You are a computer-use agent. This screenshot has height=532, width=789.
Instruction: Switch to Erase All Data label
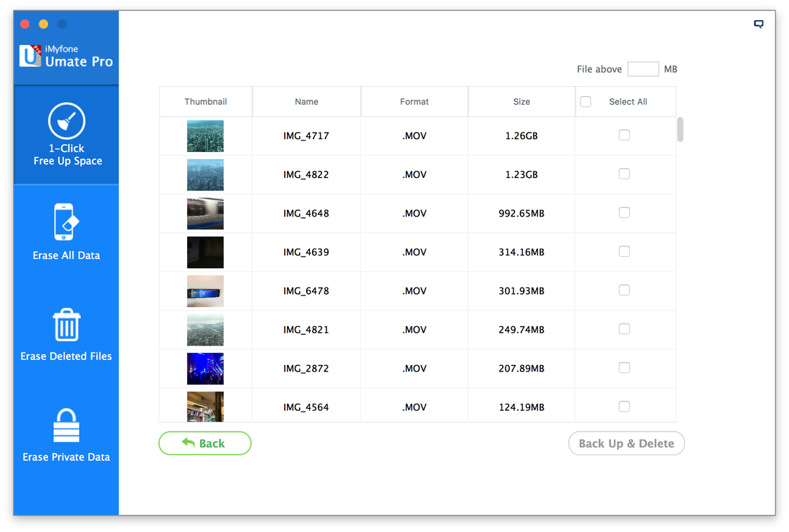pos(67,255)
